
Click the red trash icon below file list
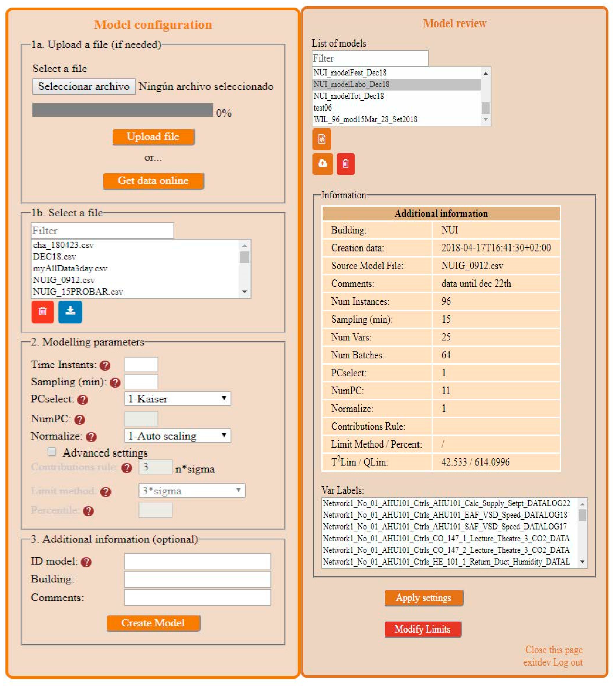[x=43, y=311]
